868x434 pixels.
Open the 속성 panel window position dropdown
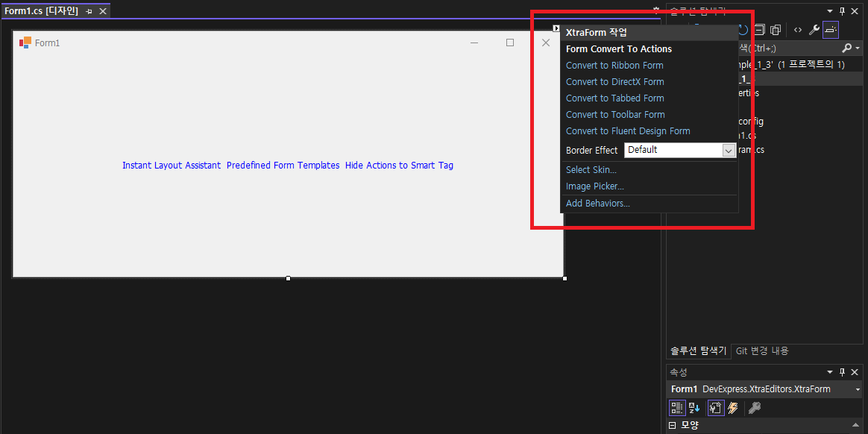830,372
